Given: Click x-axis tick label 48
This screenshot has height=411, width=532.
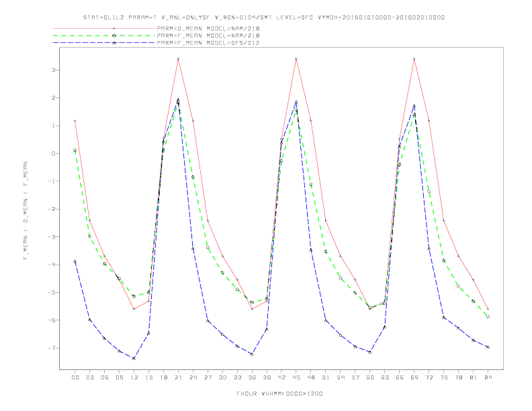Looking at the screenshot, I should point(311,377).
